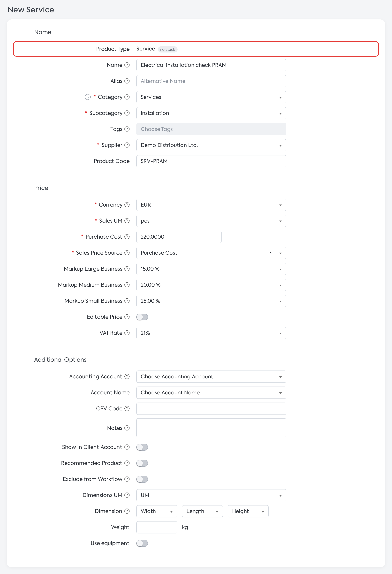
Task: Open help for Markup Small Business
Action: [x=127, y=301]
